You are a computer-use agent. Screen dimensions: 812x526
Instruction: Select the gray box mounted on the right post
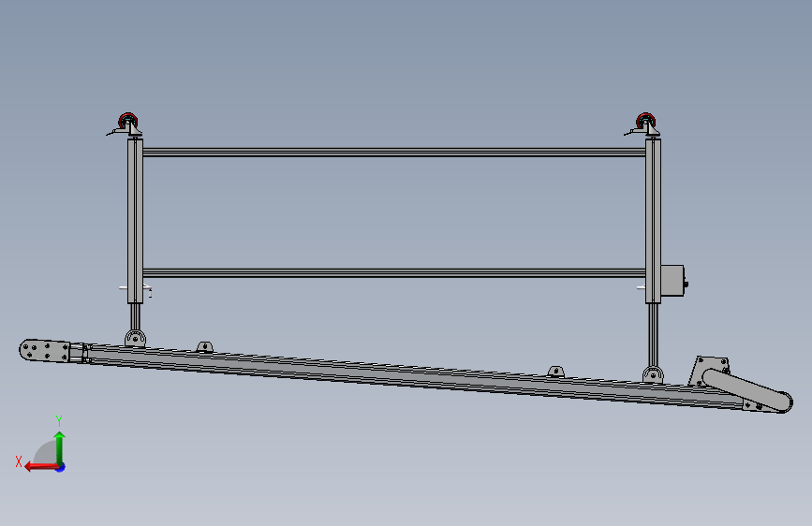coord(672,281)
